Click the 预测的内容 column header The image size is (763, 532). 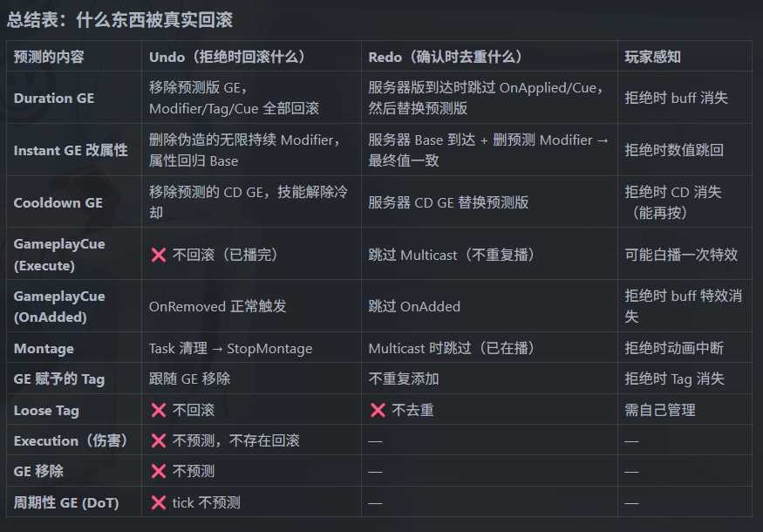tap(49, 57)
